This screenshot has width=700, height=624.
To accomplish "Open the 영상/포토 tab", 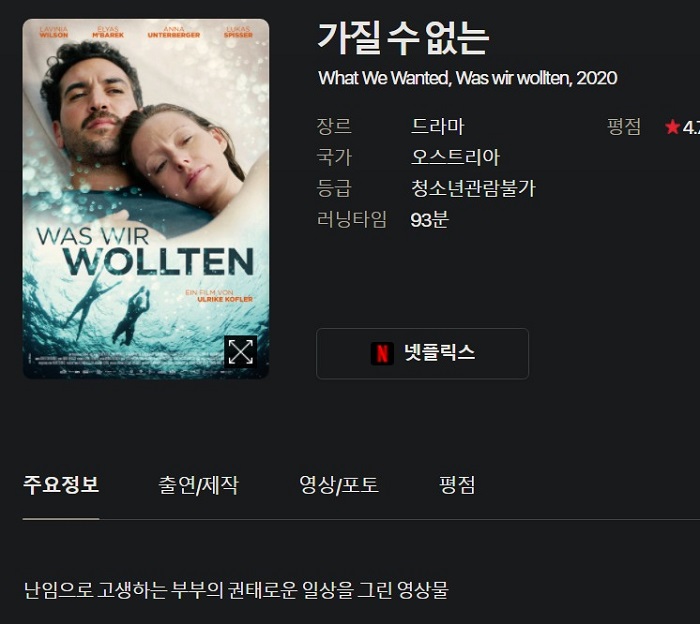I will click(x=339, y=485).
